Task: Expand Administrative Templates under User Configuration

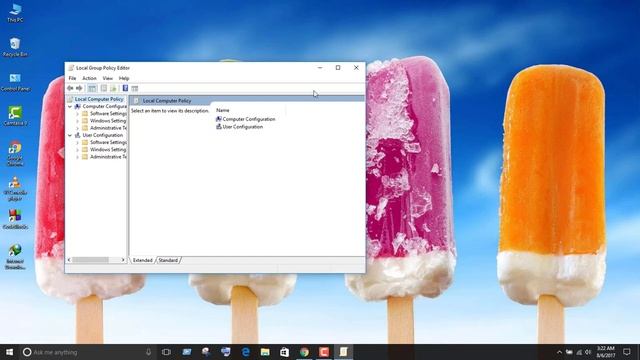Action: pos(77,157)
